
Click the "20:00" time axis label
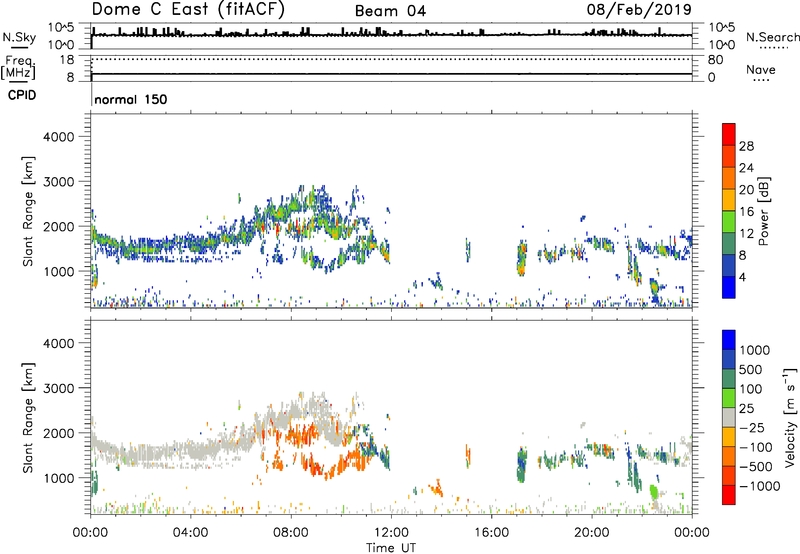591,533
